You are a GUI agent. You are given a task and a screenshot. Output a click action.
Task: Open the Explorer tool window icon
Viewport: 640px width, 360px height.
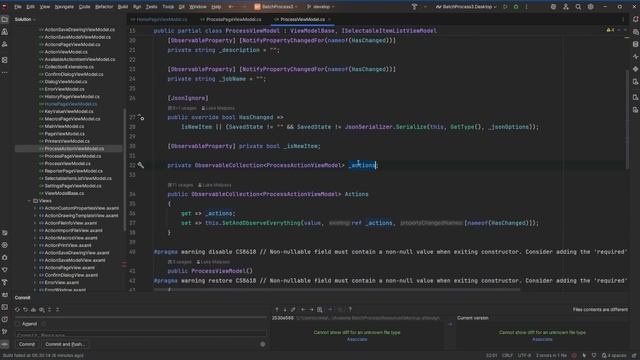pos(4,19)
